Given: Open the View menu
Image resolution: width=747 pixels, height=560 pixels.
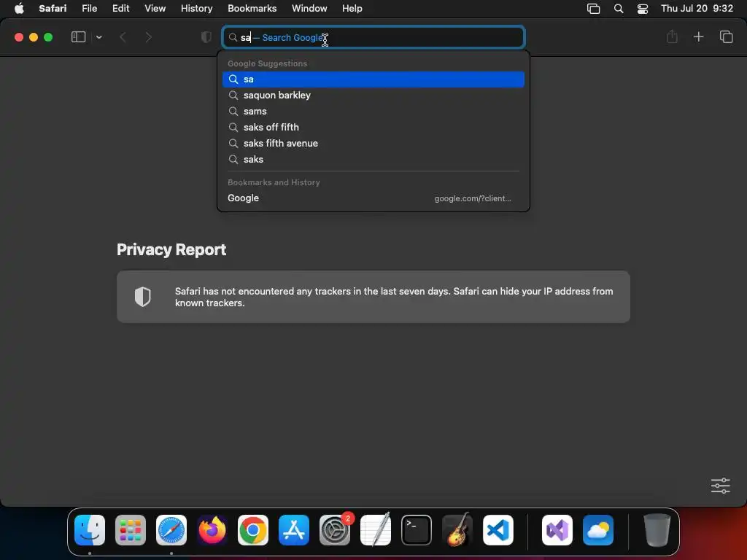Looking at the screenshot, I should click(155, 9).
